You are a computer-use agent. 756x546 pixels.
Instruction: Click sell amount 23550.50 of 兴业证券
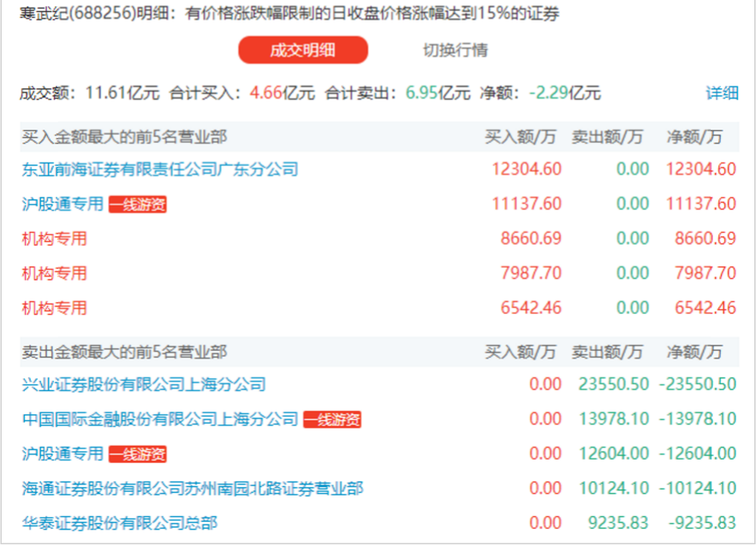614,384
